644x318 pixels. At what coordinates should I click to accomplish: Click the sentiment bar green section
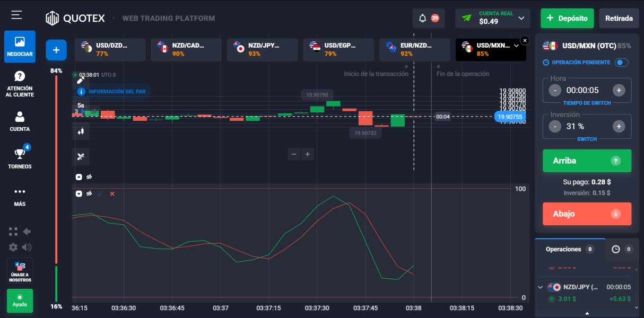click(56, 284)
